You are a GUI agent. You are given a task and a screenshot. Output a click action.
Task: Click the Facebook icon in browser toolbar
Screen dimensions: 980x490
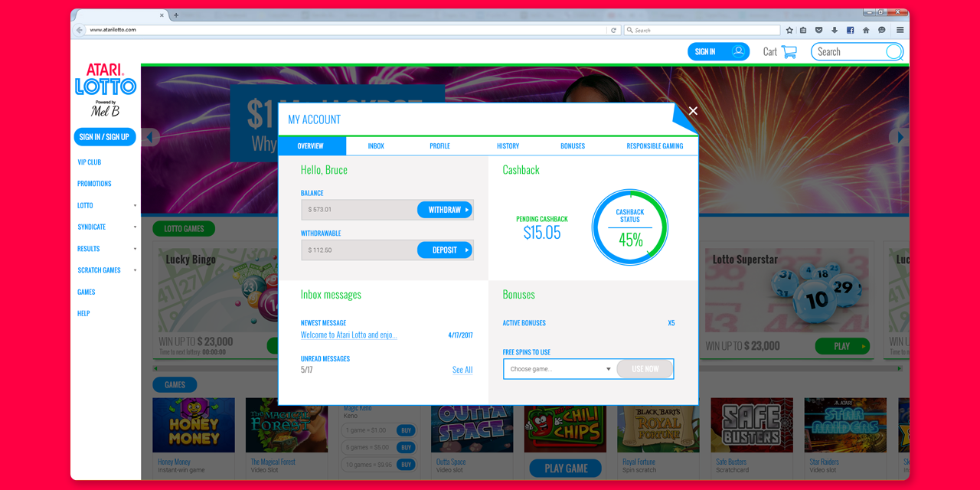850,30
